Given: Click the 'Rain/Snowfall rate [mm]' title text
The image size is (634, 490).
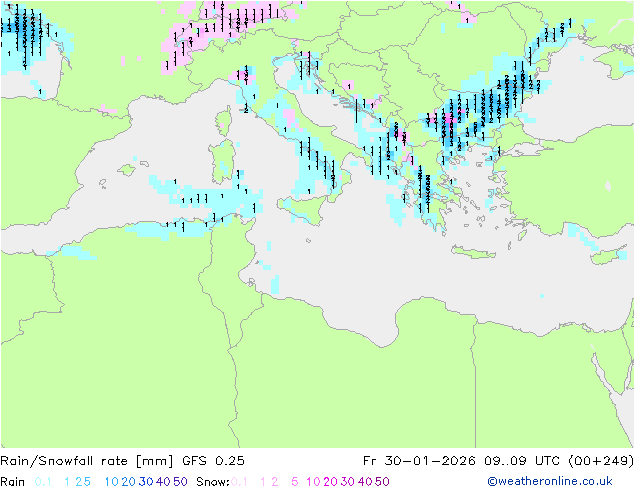Looking at the screenshot, I should point(87,461).
